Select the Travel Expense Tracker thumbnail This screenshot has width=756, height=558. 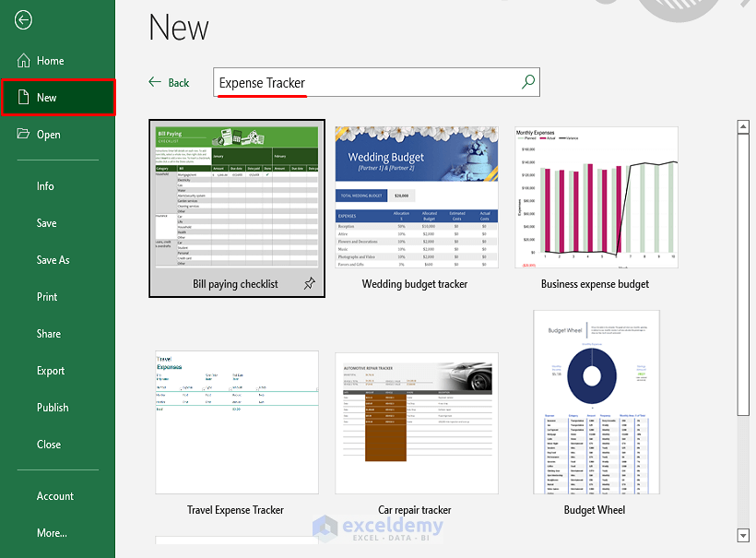click(x=237, y=422)
